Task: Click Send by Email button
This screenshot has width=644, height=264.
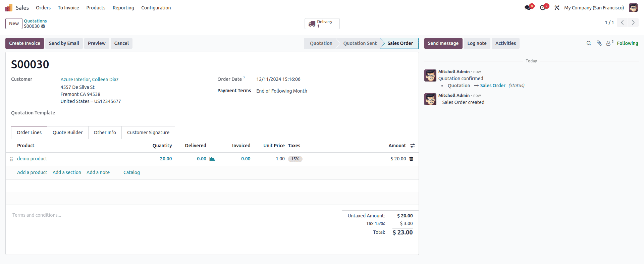Action: 64,43
